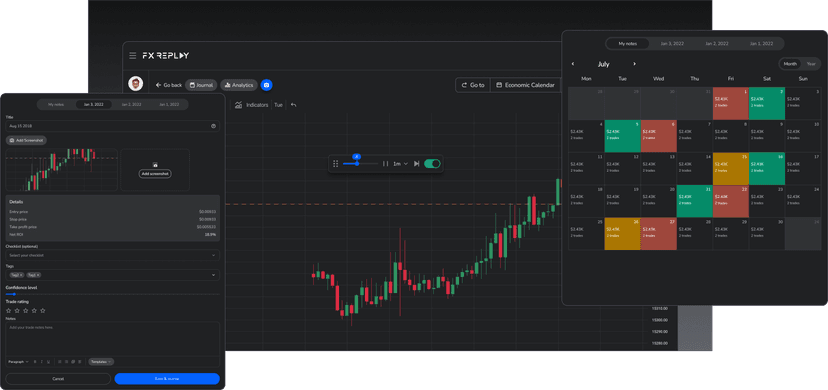
Task: Click the blue screenshot camera button
Action: coord(267,85)
